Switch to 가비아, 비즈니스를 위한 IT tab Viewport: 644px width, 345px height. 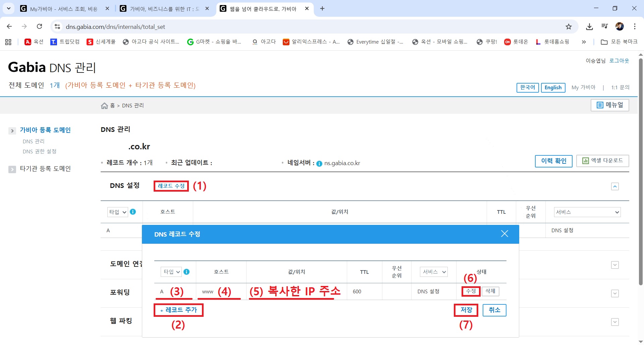(x=164, y=9)
